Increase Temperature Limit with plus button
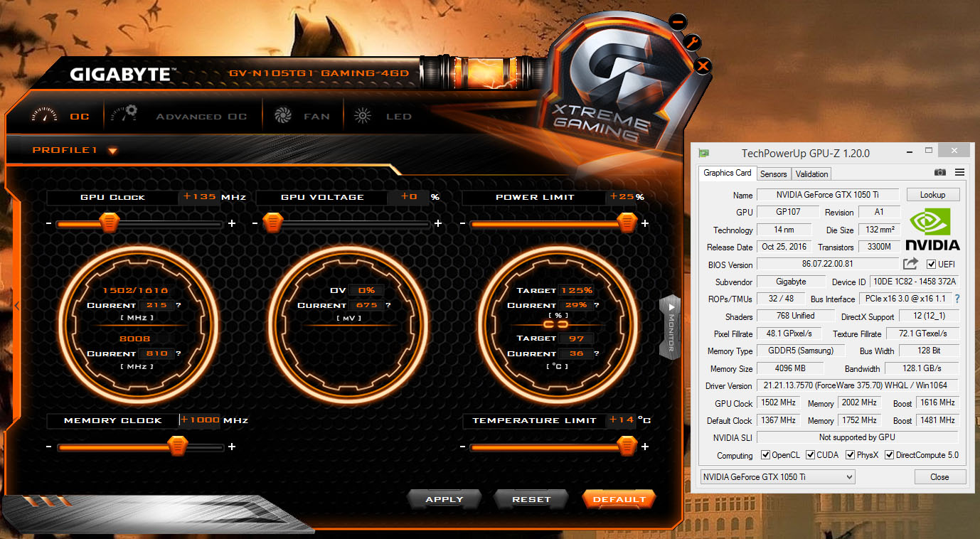The height and width of the screenshot is (539, 980). pos(645,447)
